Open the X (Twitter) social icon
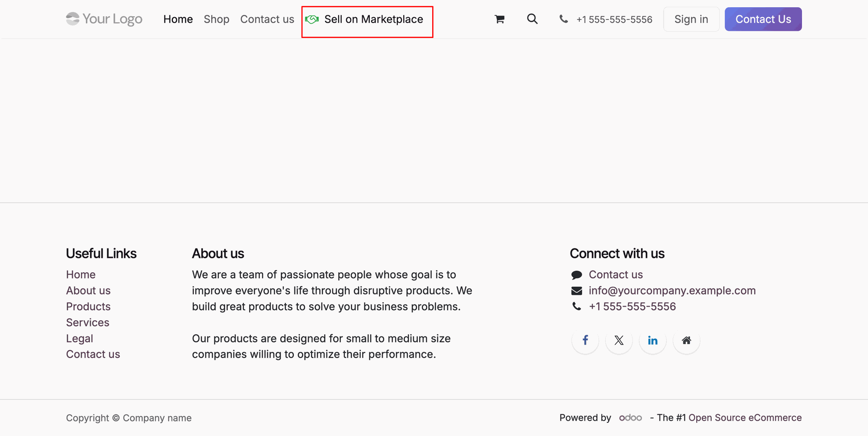Viewport: 868px width, 436px height. pyautogui.click(x=619, y=340)
